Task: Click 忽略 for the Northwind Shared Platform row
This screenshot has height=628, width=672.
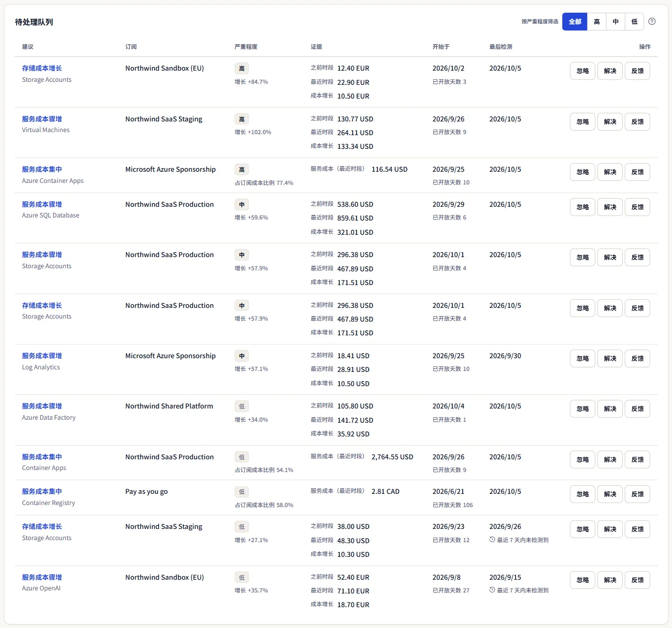Action: click(583, 409)
